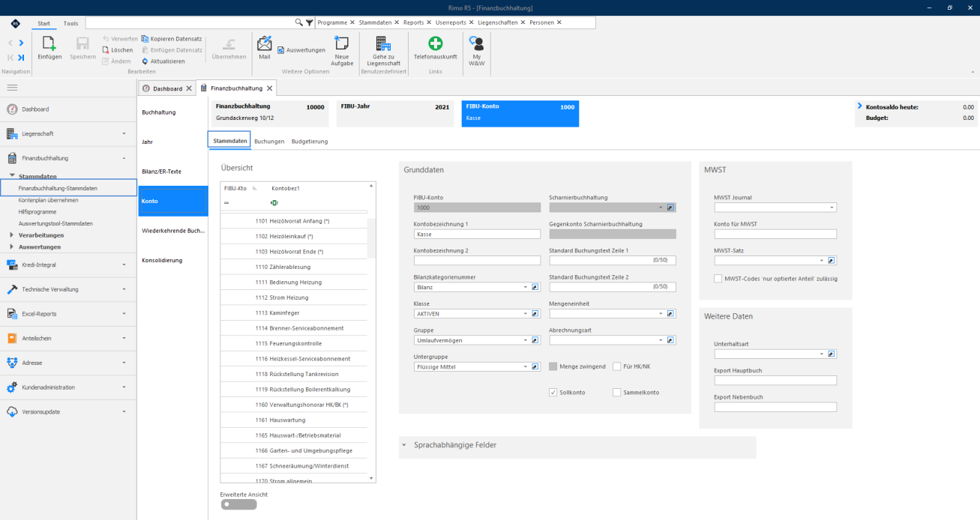Click the Kontobezeichnung 2 input field
This screenshot has height=520, width=980.
(477, 261)
